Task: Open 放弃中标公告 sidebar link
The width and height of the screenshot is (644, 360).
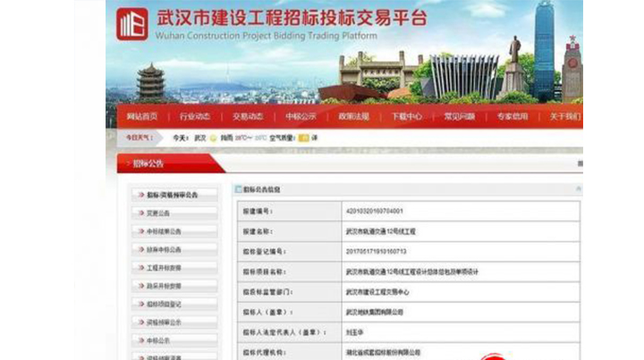Action: 174,250
